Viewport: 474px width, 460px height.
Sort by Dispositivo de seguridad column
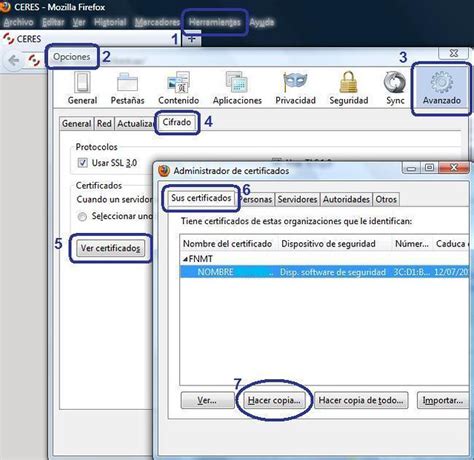click(x=334, y=244)
